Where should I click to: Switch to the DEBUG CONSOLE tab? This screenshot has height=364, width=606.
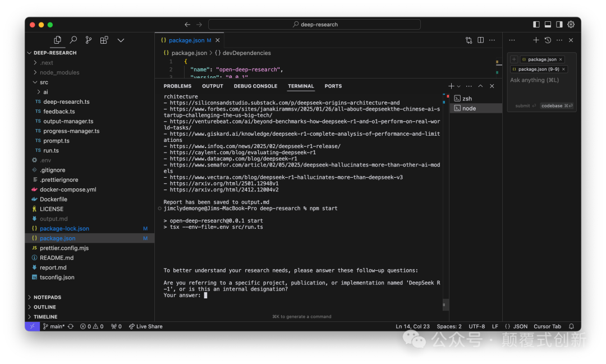(x=255, y=86)
